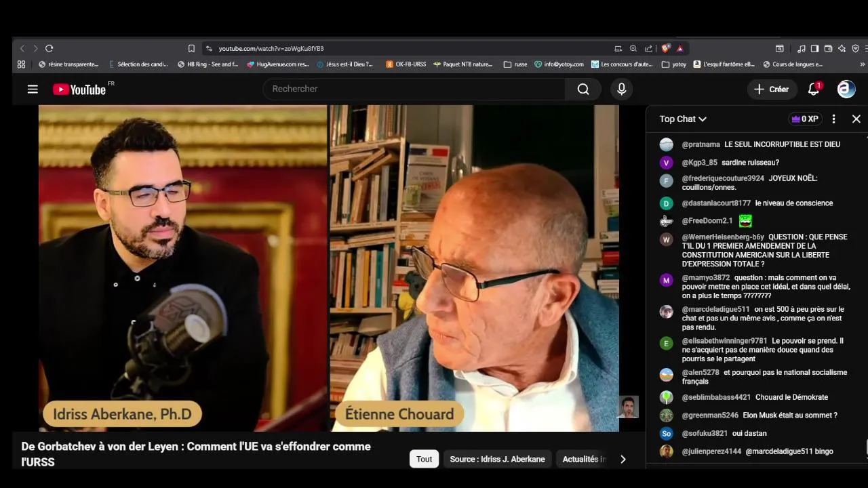Screen dimensions: 868x488
Task: Open bookmark 'OK-FB-URSS'
Action: pos(406,64)
